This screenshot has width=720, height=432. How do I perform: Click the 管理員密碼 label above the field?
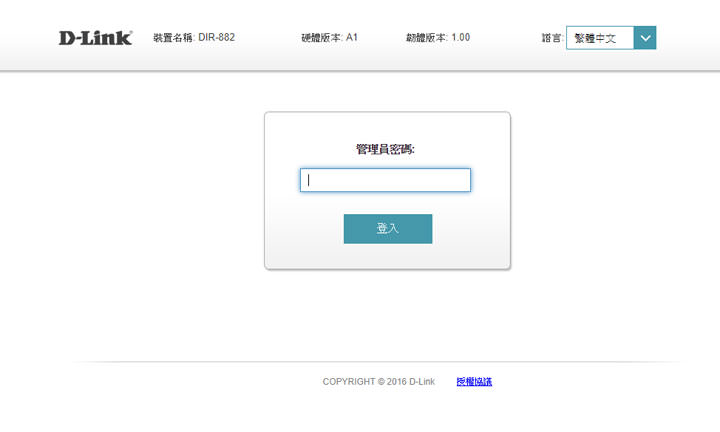385,149
